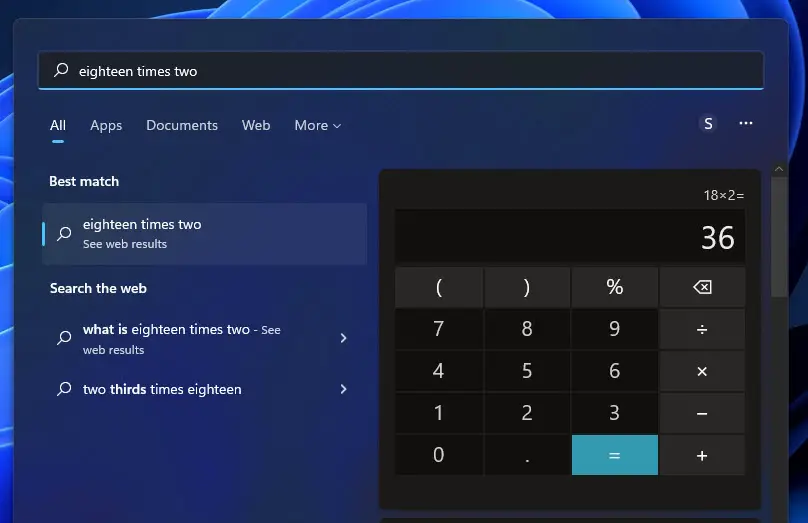Image resolution: width=808 pixels, height=523 pixels.
Task: Click the plus operator key
Action: point(702,455)
